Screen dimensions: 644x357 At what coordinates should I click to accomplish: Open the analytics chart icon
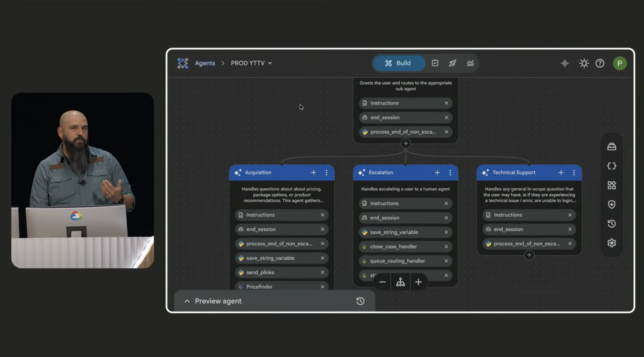[470, 63]
